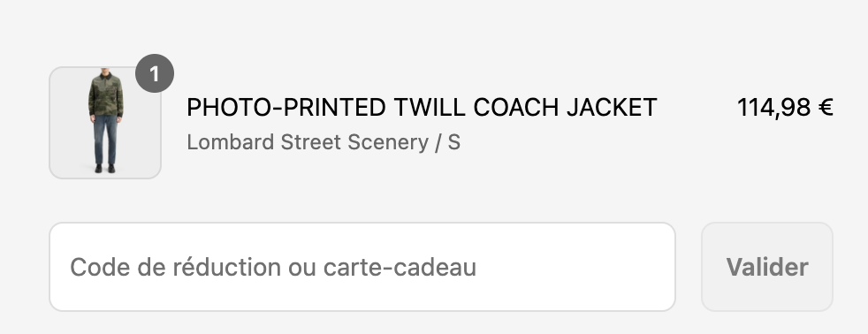This screenshot has height=334, width=868.
Task: Click the word JACKET in the product name
Action: (613, 107)
